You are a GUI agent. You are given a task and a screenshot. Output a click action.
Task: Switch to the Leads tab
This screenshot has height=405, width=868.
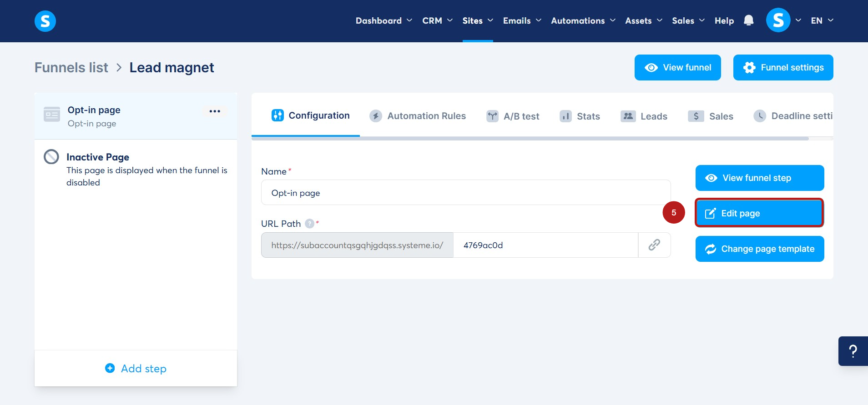point(644,116)
